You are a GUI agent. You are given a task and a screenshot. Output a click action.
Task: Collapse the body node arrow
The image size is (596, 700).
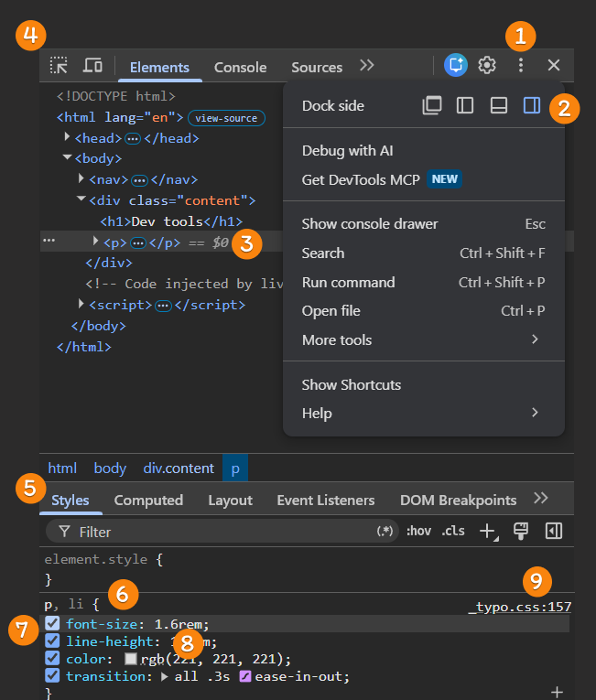click(68, 157)
